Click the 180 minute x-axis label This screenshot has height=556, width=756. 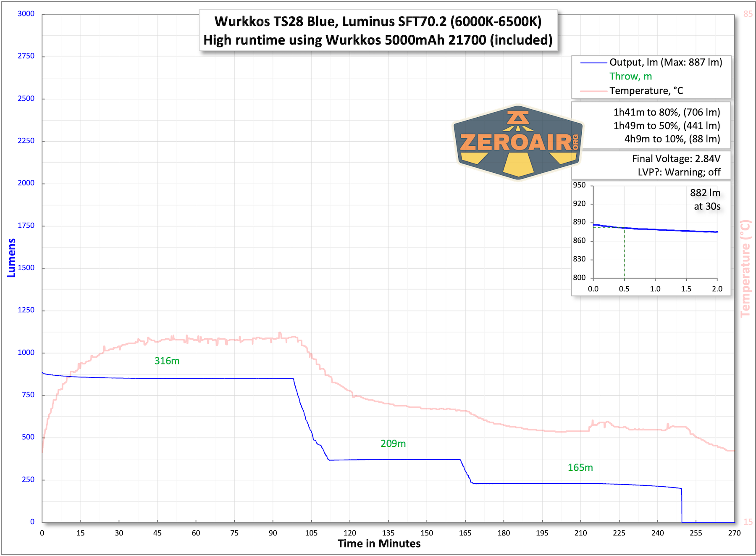point(504,533)
